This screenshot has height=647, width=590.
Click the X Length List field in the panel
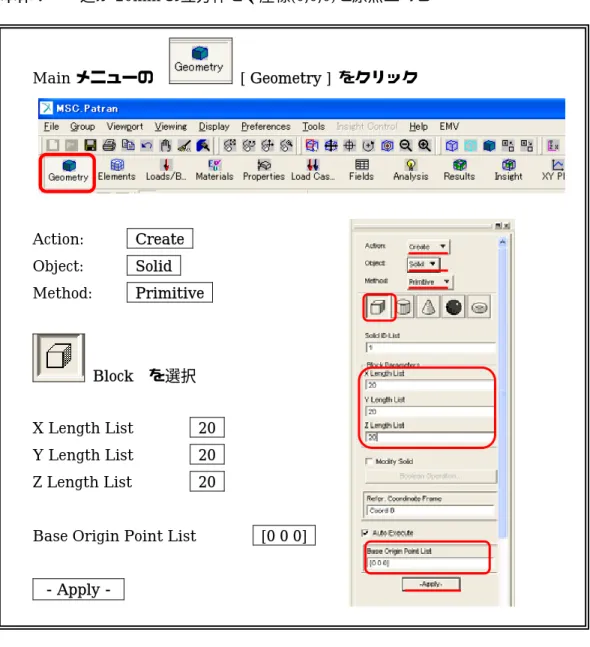(429, 385)
